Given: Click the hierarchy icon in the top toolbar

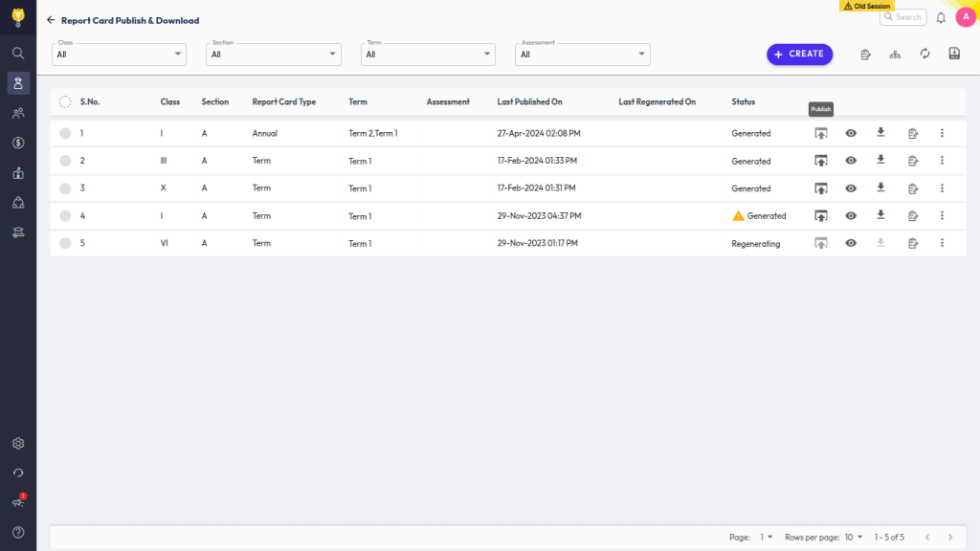Looking at the screenshot, I should point(895,55).
